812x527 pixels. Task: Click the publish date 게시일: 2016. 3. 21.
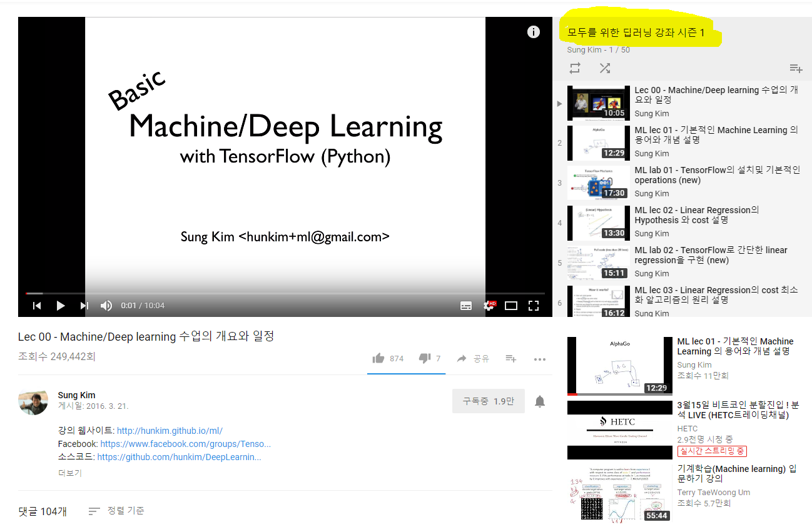coord(93,406)
